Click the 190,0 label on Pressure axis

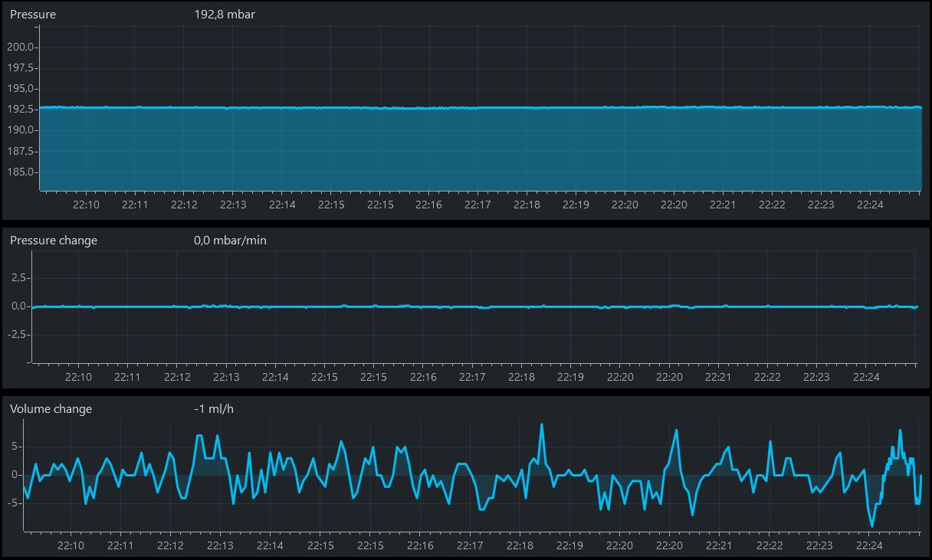click(x=20, y=130)
